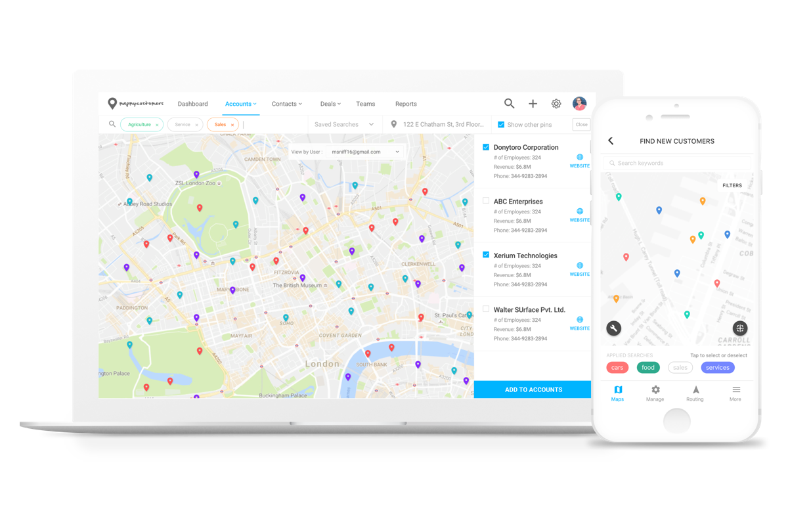The width and height of the screenshot is (788, 532).
Task: Open View by User email dropdown
Action: tap(365, 152)
